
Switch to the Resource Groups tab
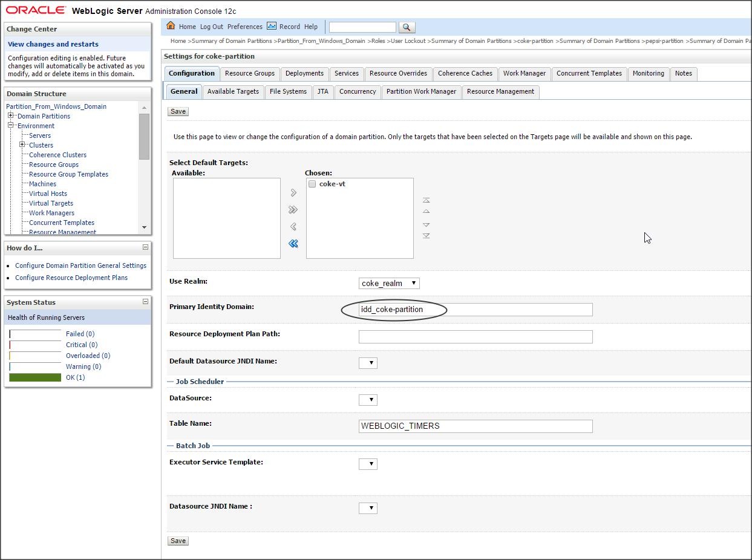click(250, 73)
